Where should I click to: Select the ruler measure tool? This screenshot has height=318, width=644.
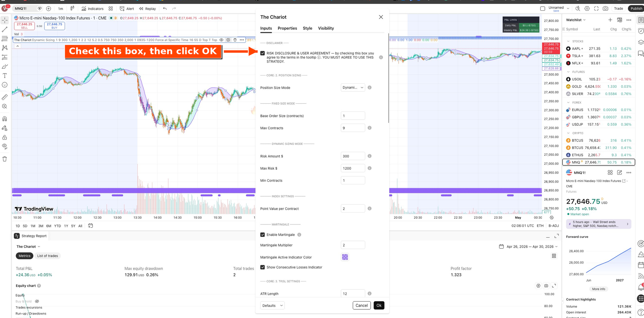(x=5, y=97)
